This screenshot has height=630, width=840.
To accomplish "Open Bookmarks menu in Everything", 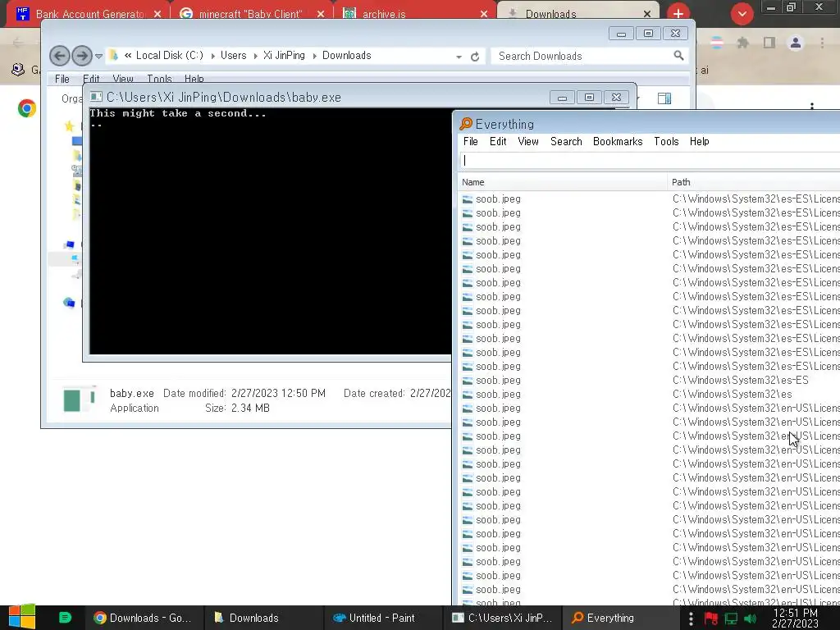I will 618,141.
